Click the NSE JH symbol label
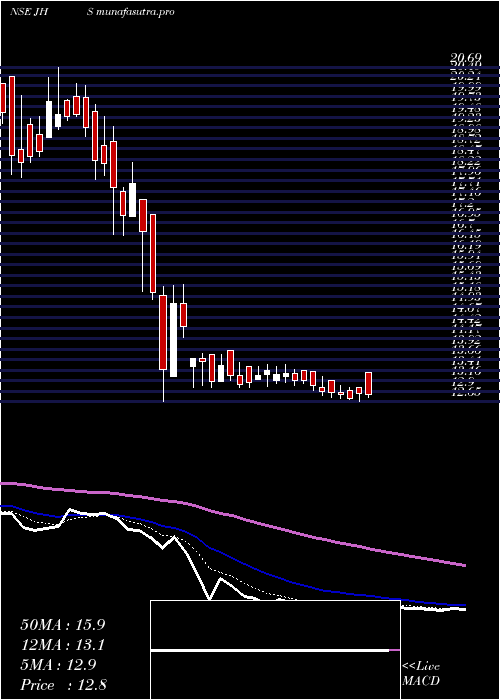 pos(29,12)
